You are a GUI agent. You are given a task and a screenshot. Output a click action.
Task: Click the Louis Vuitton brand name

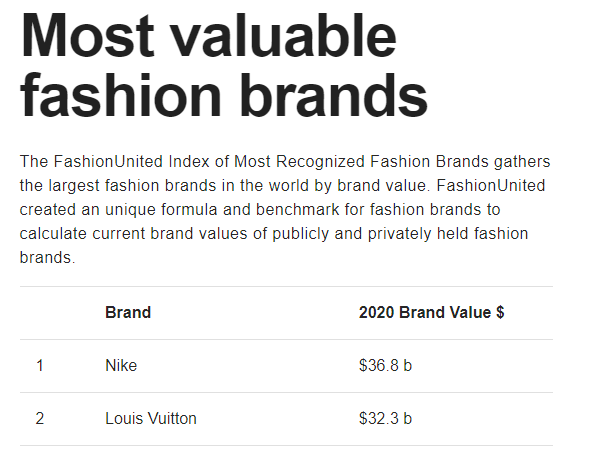(151, 418)
